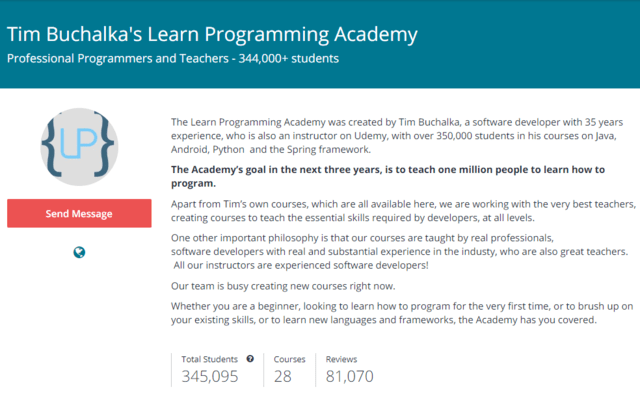Click the bold paragraph about the Academy's goal

click(388, 176)
